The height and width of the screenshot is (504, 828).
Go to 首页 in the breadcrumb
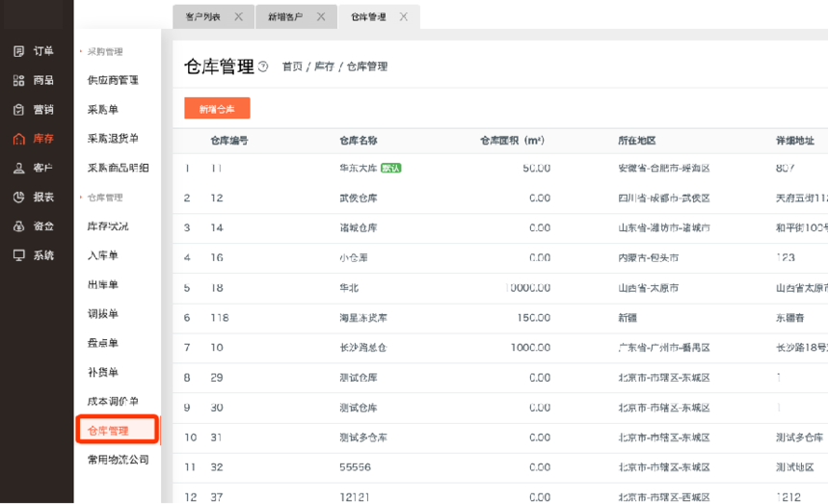pos(292,66)
